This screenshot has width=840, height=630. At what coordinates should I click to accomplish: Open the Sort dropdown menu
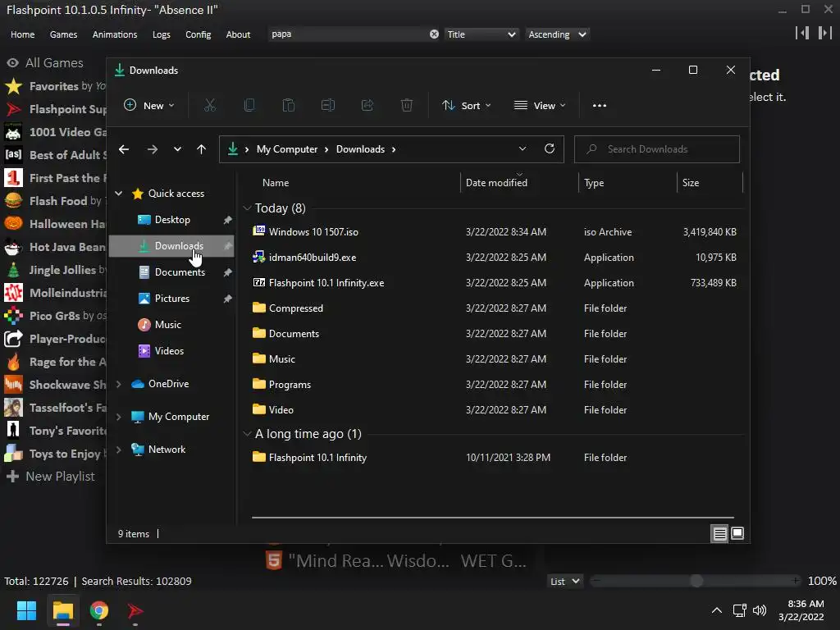coord(466,106)
